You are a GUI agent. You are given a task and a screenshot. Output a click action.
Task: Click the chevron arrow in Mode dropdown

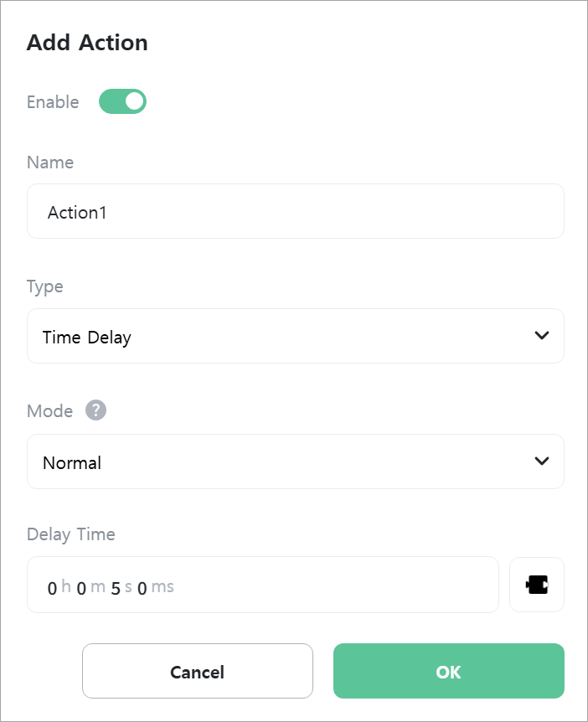pos(541,461)
